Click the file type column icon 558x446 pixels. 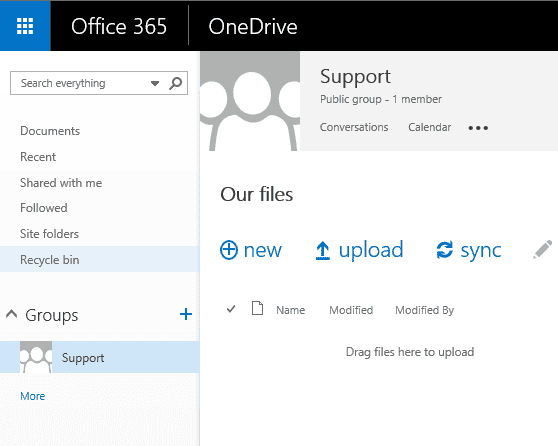(257, 308)
